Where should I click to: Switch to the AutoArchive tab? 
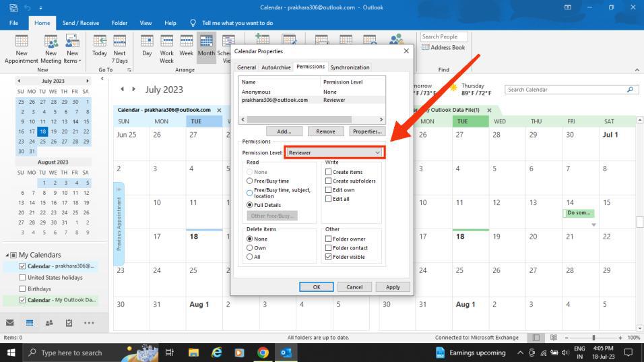(276, 67)
